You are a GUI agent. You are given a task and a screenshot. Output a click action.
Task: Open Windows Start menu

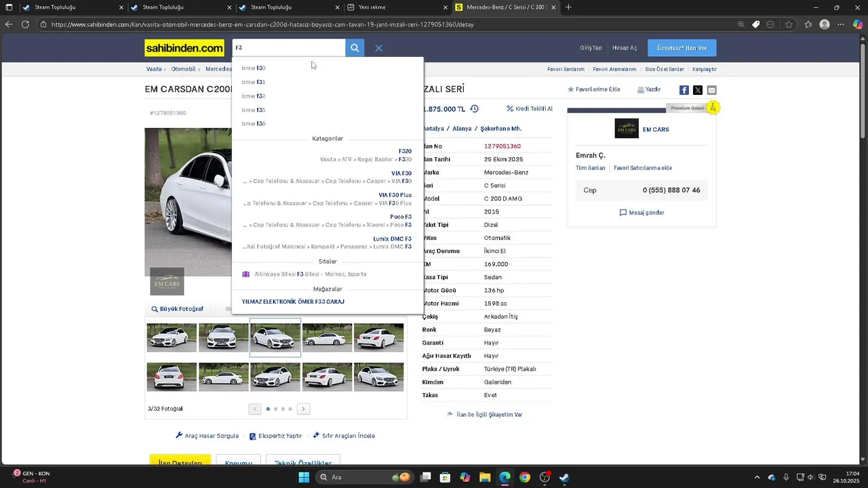304,477
